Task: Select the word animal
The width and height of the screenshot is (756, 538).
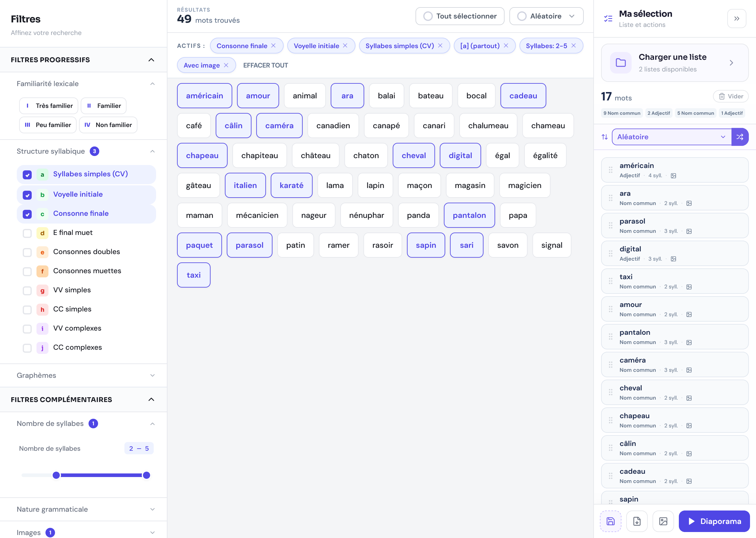Action: pos(305,96)
